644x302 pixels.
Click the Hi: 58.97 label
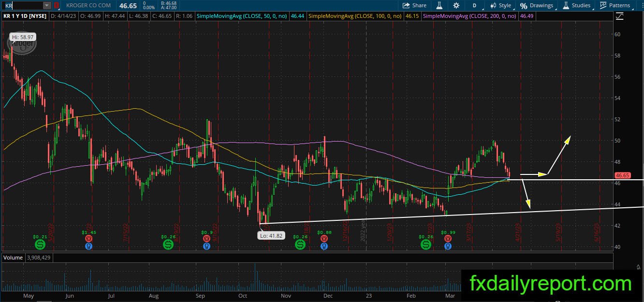coord(23,37)
